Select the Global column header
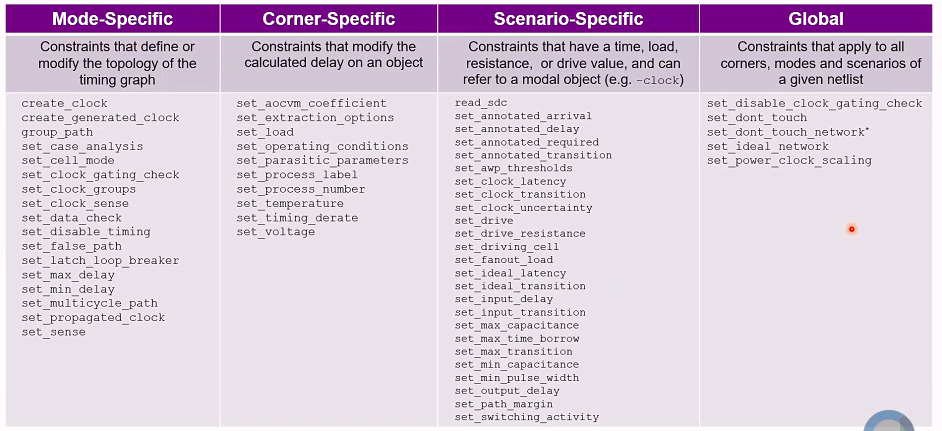The image size is (942, 431). click(x=816, y=19)
